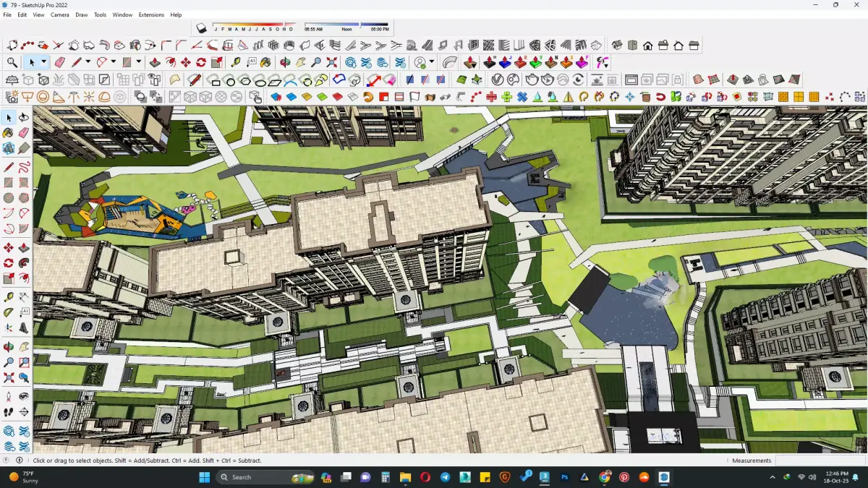Image resolution: width=868 pixels, height=488 pixels.
Task: Open the Extensions menu
Action: coord(151,14)
